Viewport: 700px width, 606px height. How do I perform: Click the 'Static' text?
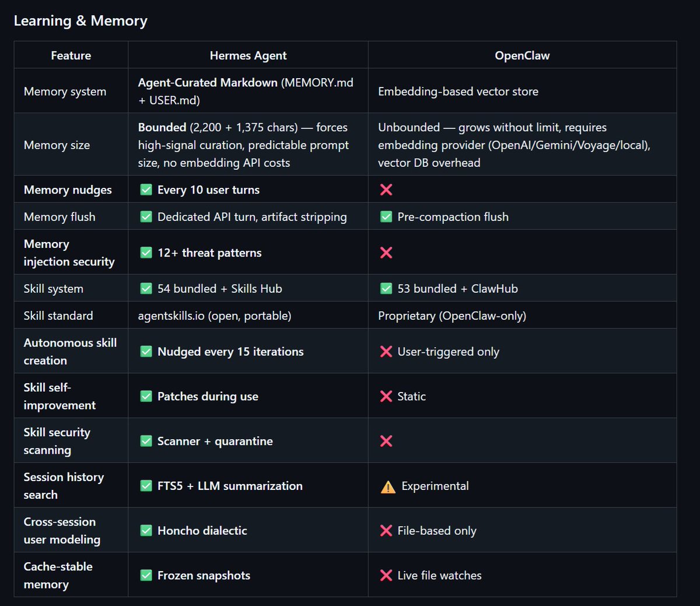click(411, 397)
